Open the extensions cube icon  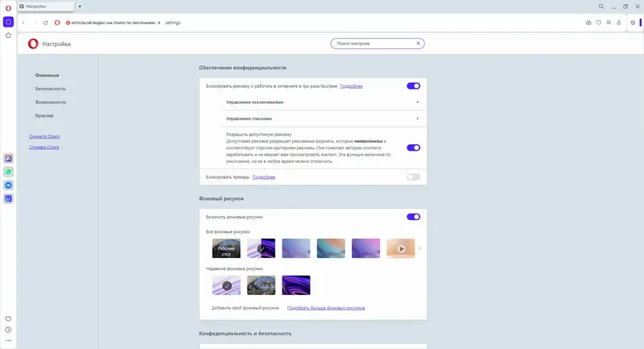pyautogui.click(x=633, y=23)
